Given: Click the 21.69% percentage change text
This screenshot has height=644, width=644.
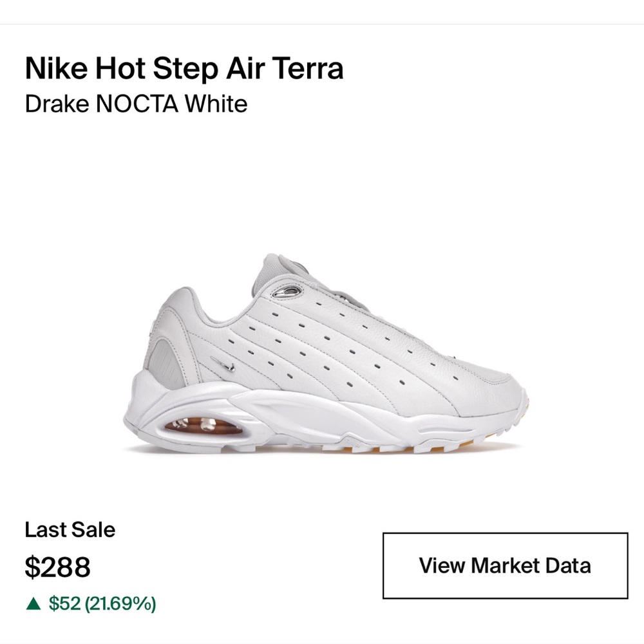Looking at the screenshot, I should coord(121,604).
